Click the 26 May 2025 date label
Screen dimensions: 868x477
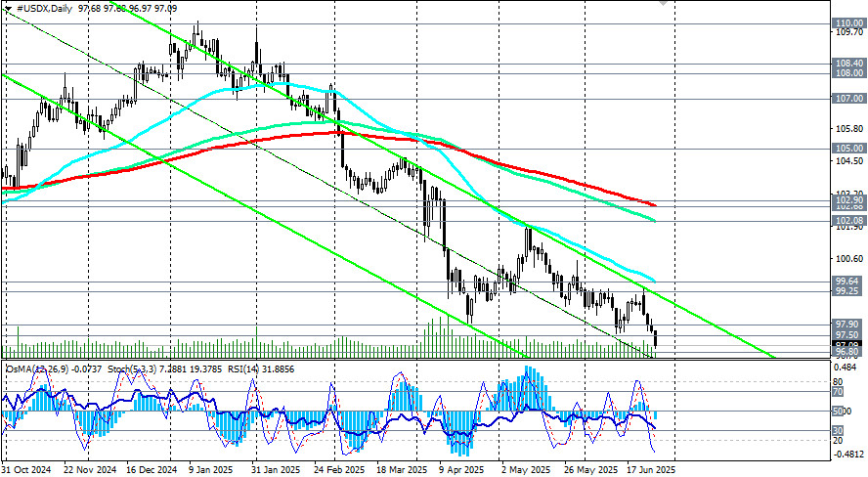tap(591, 470)
